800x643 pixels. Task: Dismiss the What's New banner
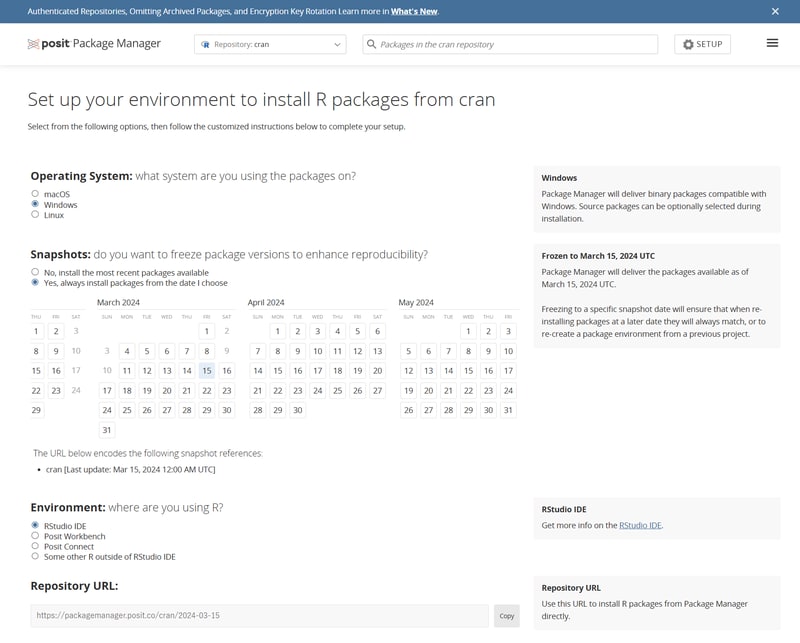tap(774, 11)
